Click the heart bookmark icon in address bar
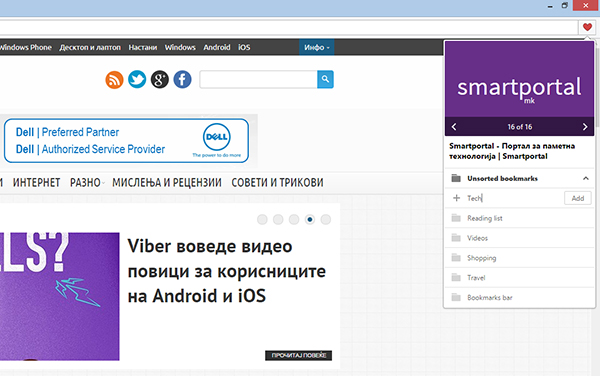This screenshot has height=376, width=600. click(x=587, y=27)
